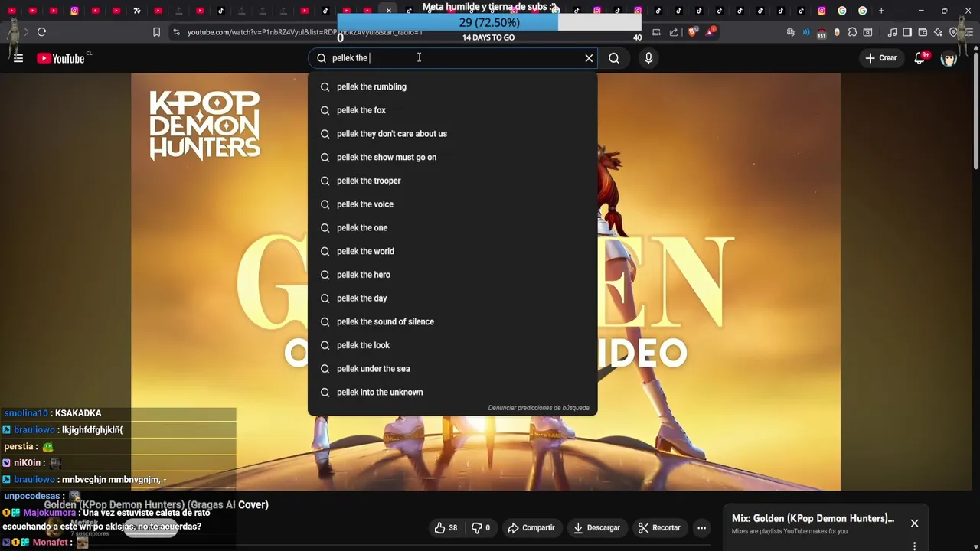Click the blue sound-wave extension icon

(806, 32)
